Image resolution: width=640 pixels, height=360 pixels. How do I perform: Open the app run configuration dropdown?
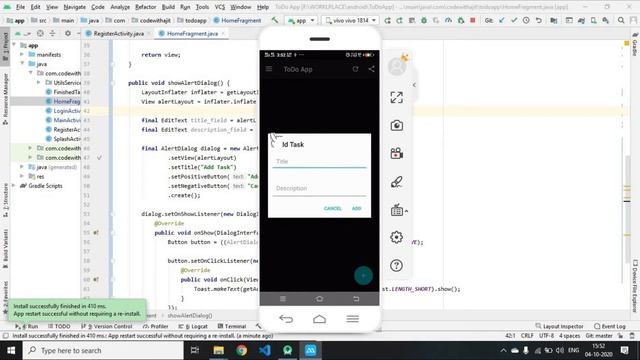tap(301, 20)
